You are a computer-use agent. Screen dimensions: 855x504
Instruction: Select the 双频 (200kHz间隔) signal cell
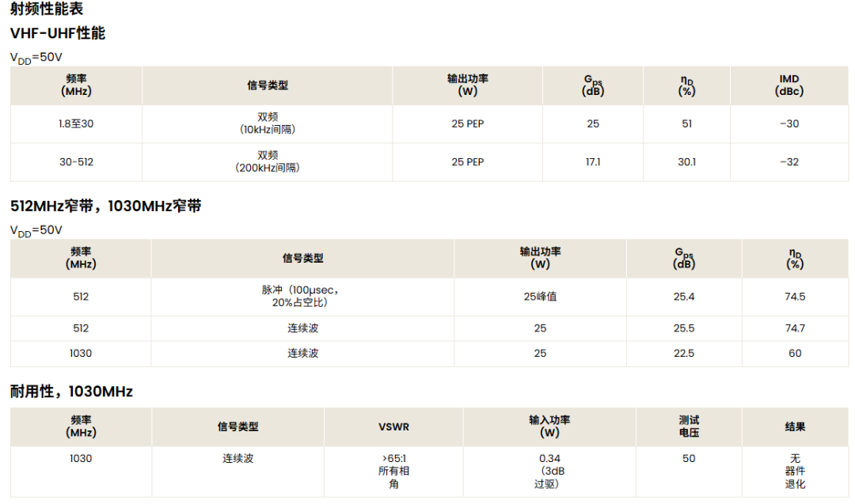(268, 161)
